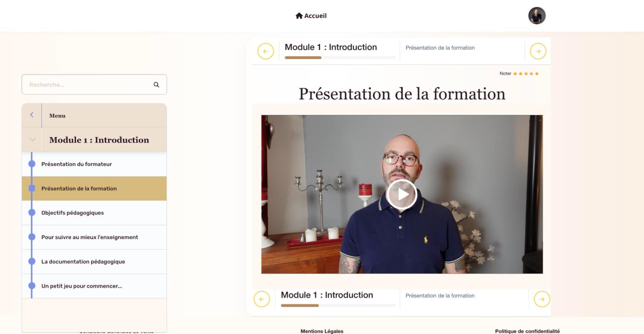Go to next lesson using top arrow
Screen dimensions: 644x334
click(x=538, y=51)
